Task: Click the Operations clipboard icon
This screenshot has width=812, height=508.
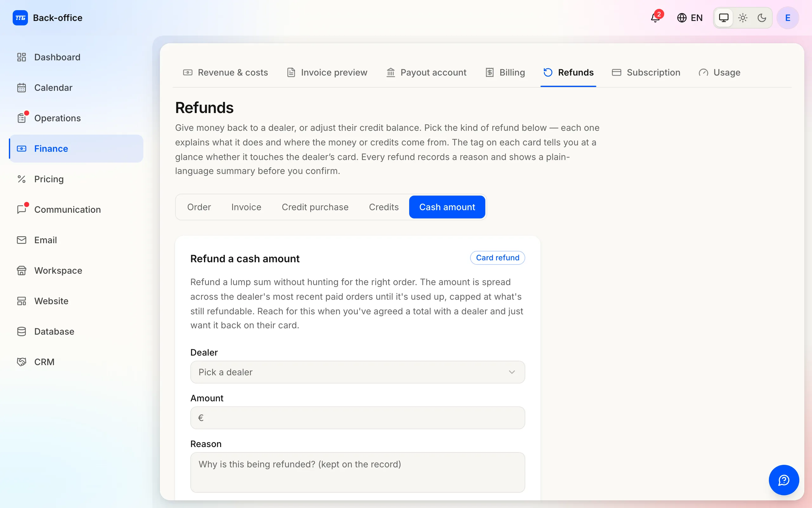Action: point(22,118)
